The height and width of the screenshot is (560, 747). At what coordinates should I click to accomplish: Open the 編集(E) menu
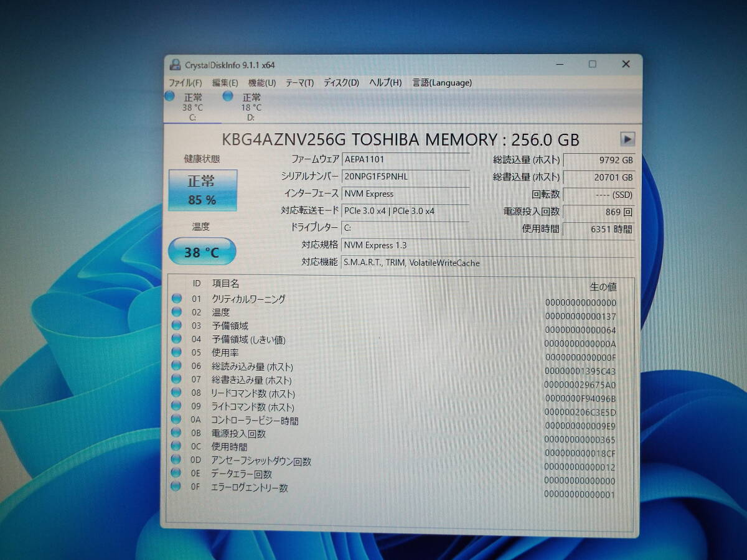pyautogui.click(x=225, y=83)
